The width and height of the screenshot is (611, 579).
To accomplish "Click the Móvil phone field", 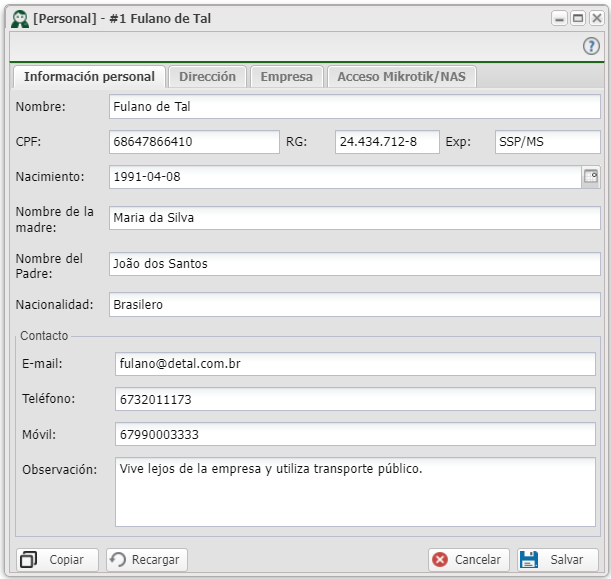I will (x=355, y=435).
